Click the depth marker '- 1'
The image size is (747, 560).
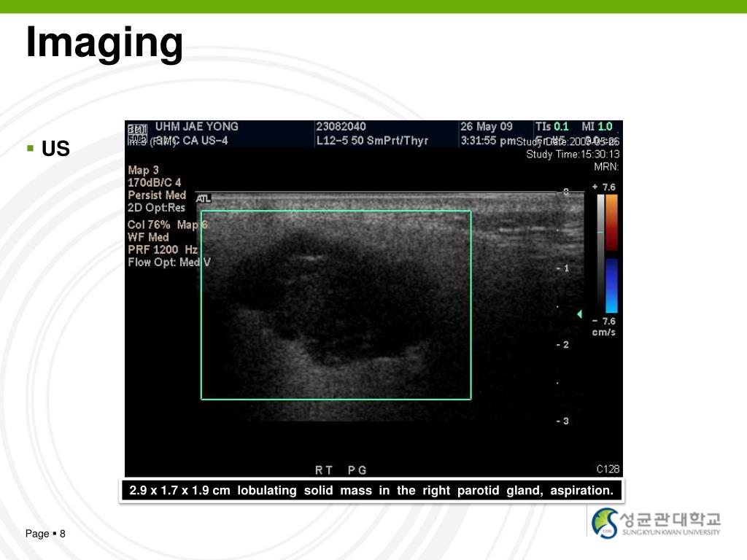[562, 268]
